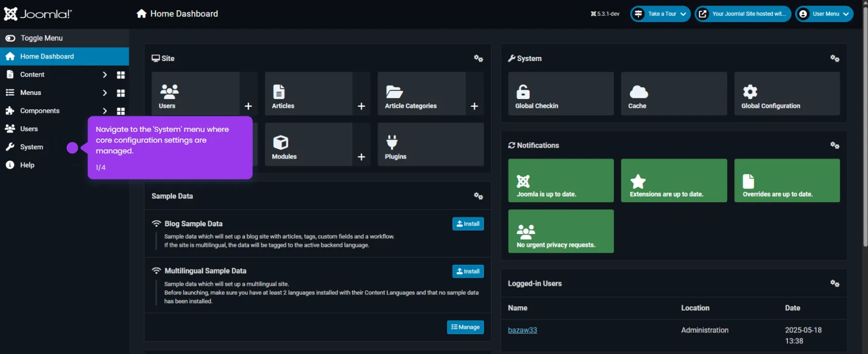Open Home Dashboard in sidebar
Image resolution: width=868 pixels, height=354 pixels.
[64, 56]
